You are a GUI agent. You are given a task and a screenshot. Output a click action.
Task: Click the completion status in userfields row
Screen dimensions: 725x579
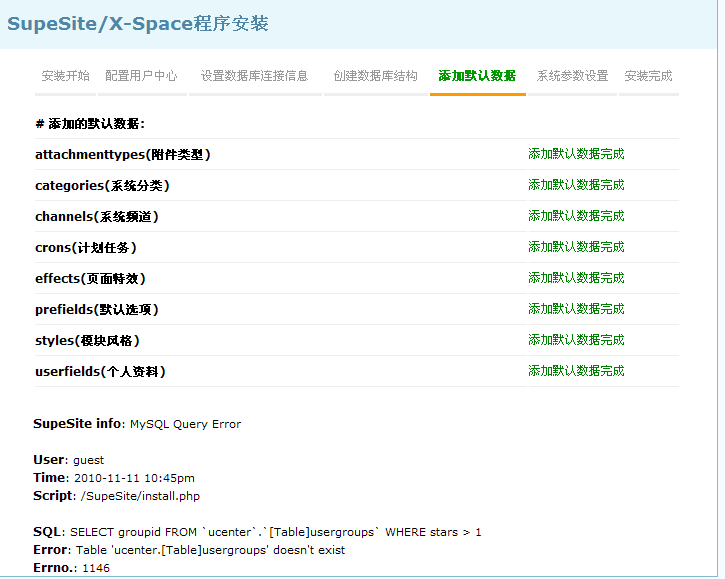[576, 370]
